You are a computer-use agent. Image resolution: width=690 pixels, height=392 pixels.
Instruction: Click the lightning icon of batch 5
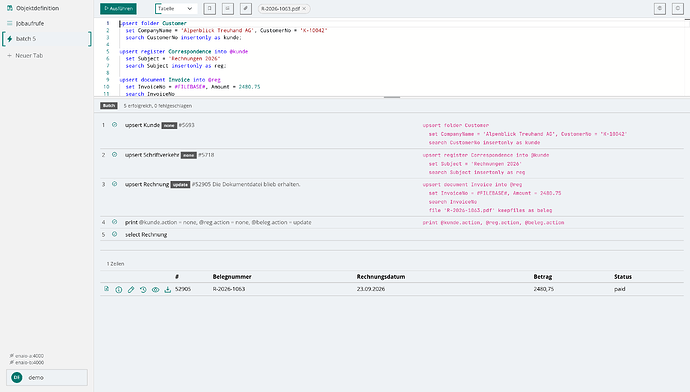[x=10, y=39]
